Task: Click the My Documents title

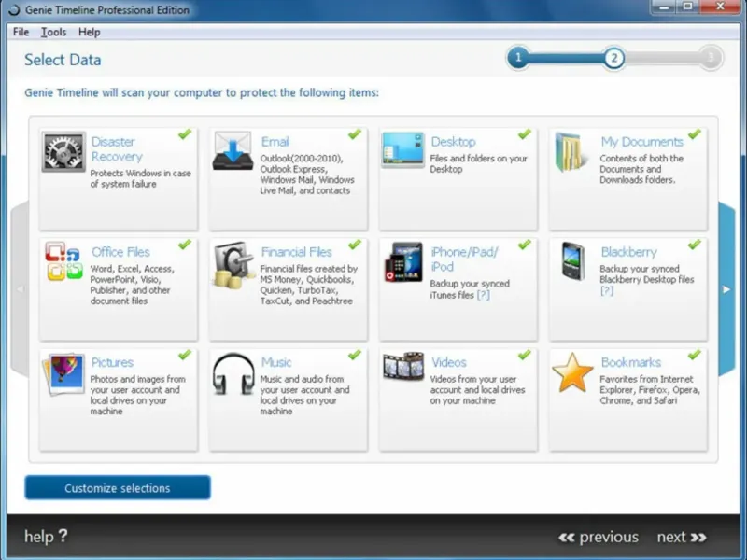Action: coord(641,142)
